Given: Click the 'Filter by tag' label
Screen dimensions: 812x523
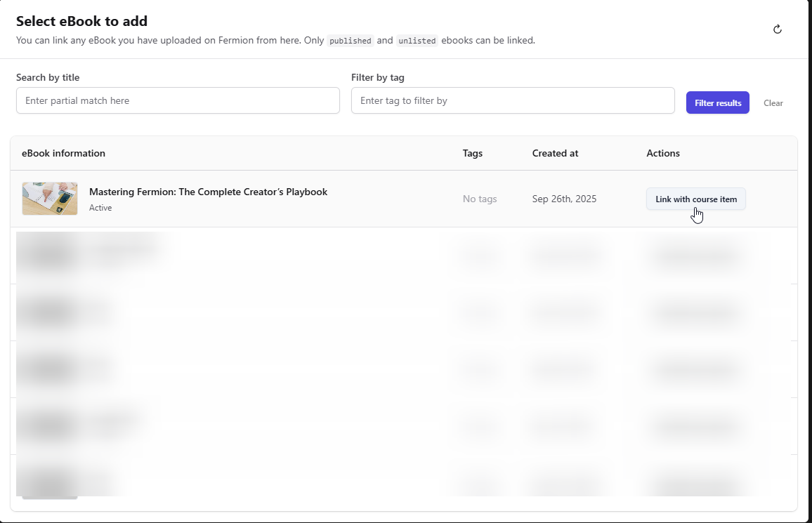Looking at the screenshot, I should [x=377, y=77].
